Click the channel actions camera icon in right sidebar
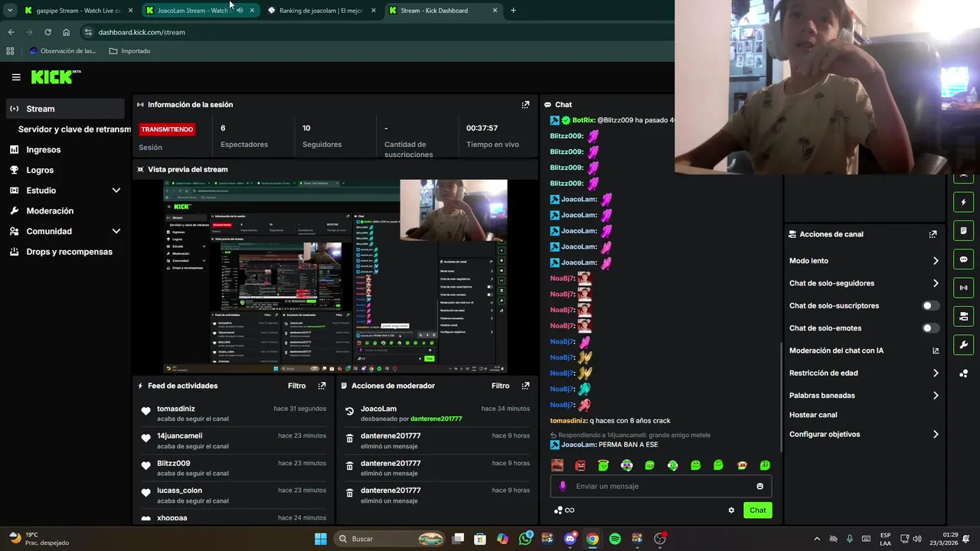Screen dimensions: 980x551 [x=963, y=316]
